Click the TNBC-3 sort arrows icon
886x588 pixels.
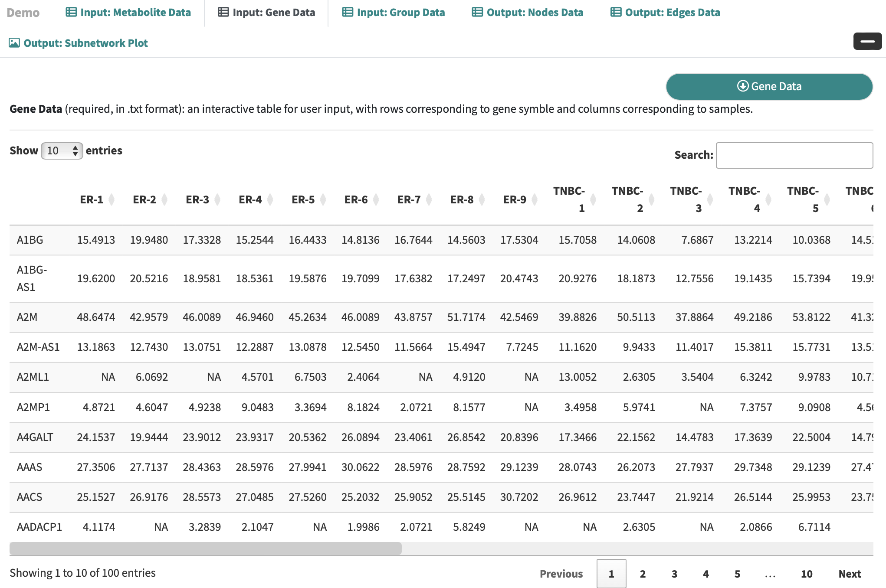pyautogui.click(x=710, y=199)
